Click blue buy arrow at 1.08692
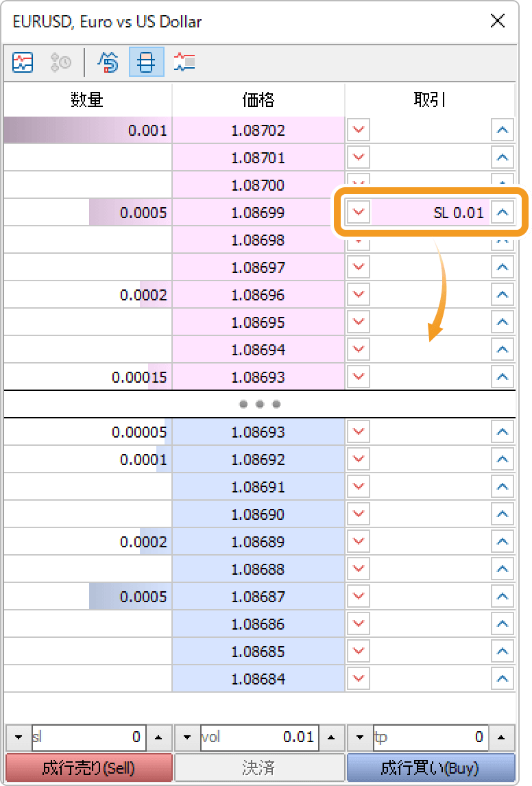532x786 pixels. pos(503,460)
